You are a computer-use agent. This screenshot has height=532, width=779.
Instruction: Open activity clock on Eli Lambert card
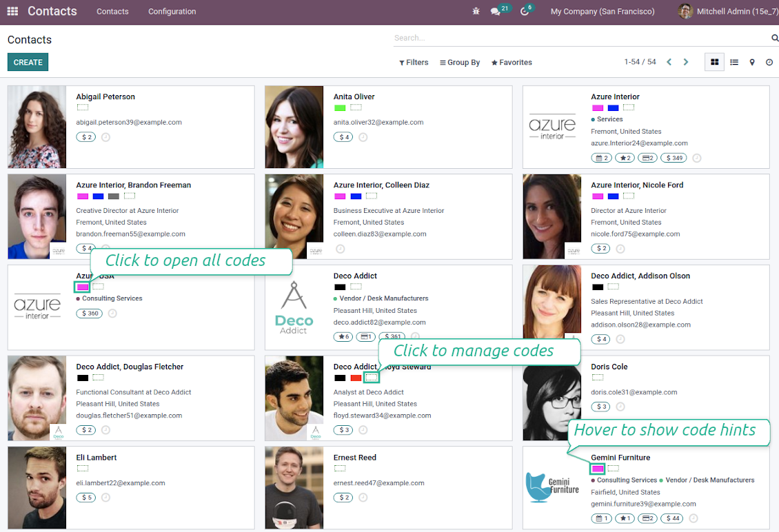(106, 498)
